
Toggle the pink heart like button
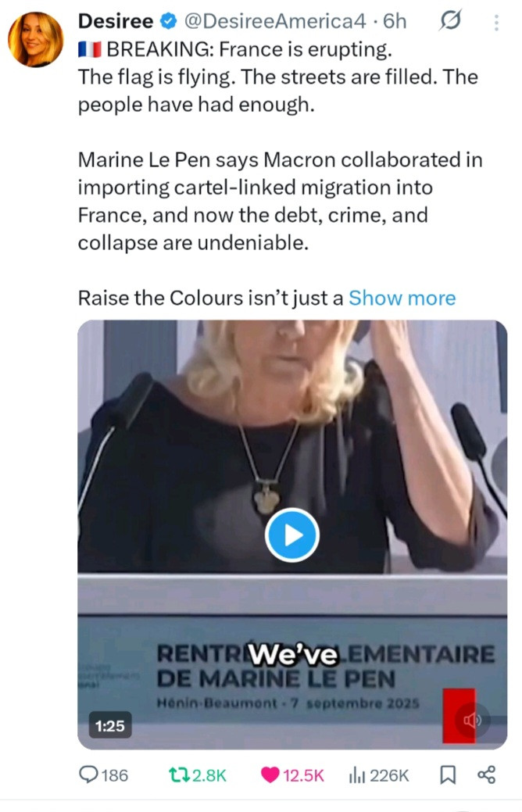(x=270, y=774)
